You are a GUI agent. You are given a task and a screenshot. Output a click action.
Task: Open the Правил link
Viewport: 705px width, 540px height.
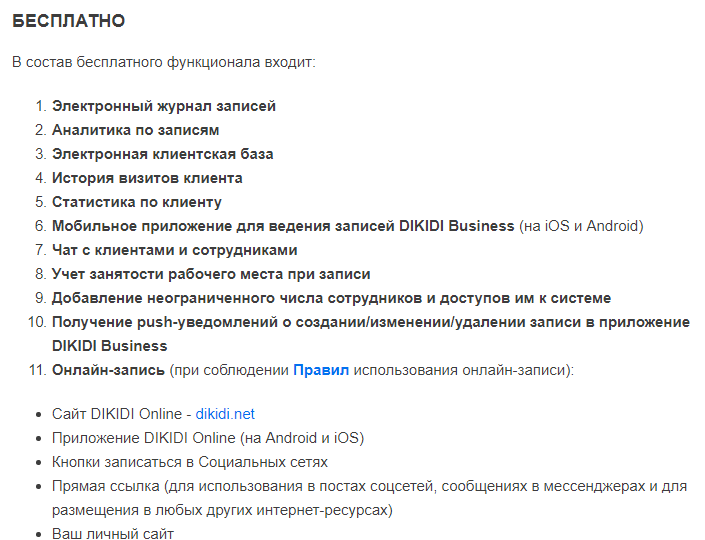321,370
